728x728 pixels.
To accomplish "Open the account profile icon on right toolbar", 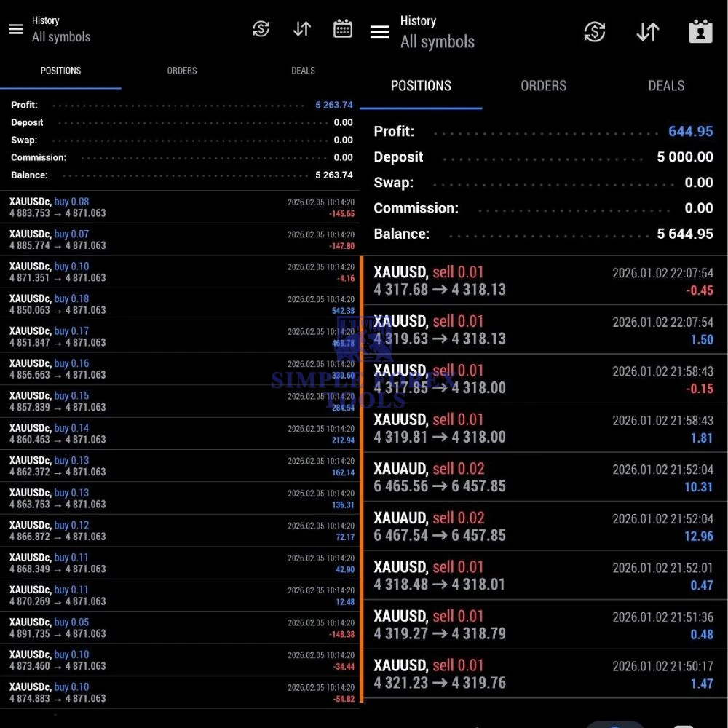I will tap(700, 32).
